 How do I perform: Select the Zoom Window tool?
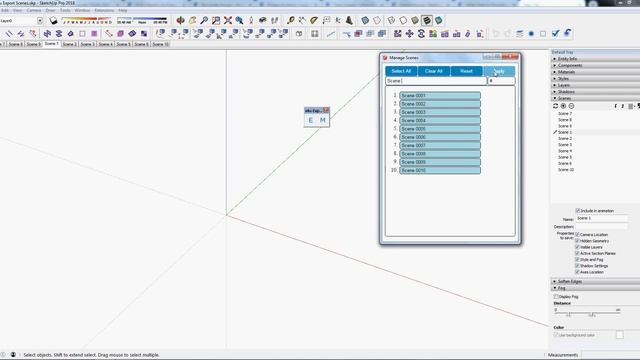tap(216, 20)
